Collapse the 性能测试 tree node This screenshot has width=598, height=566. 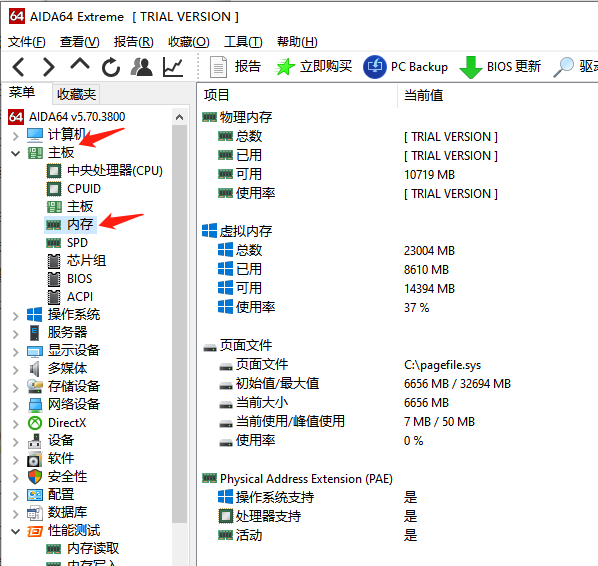point(16,531)
